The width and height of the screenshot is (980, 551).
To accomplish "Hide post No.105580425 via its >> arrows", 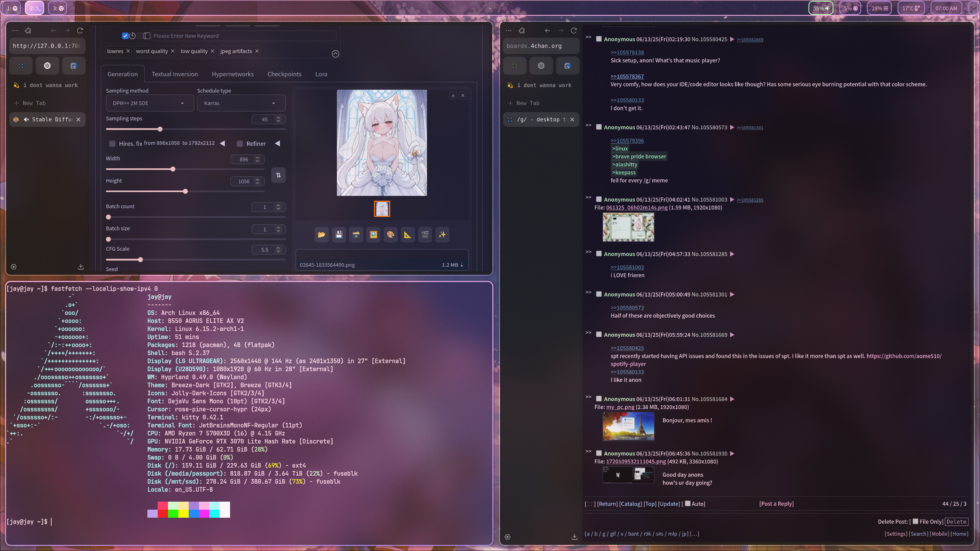I will click(588, 37).
